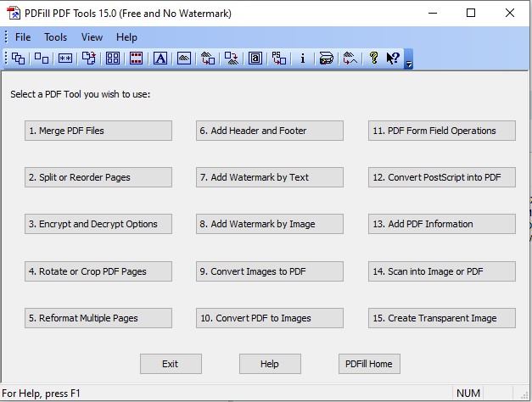
Task: Click the Rotate or Crop toolbar icon
Action: pos(89,59)
